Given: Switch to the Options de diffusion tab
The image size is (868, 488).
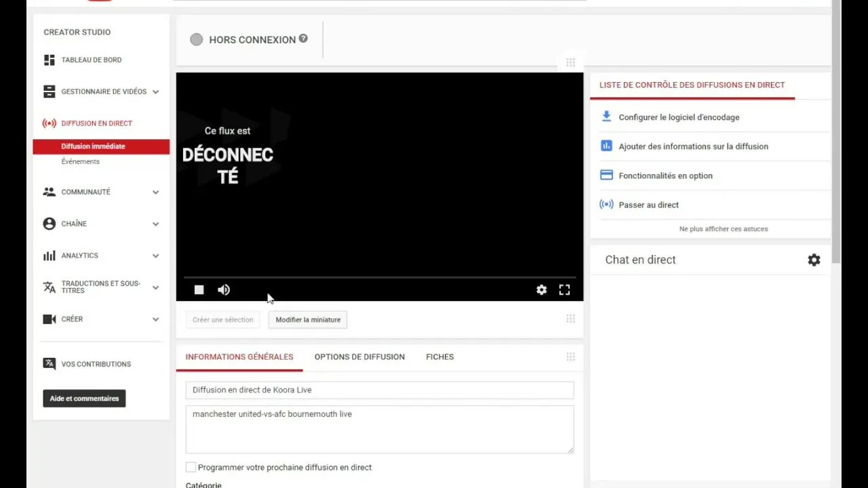Looking at the screenshot, I should point(359,357).
